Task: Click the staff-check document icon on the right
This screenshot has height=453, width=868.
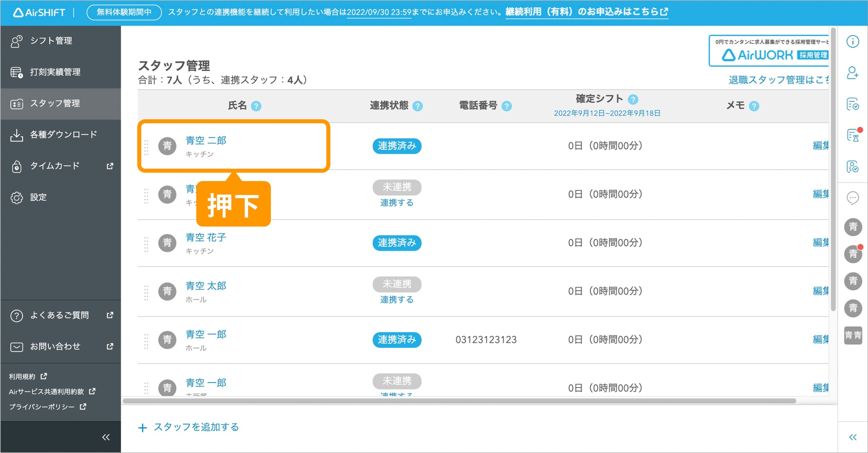Action: click(853, 167)
